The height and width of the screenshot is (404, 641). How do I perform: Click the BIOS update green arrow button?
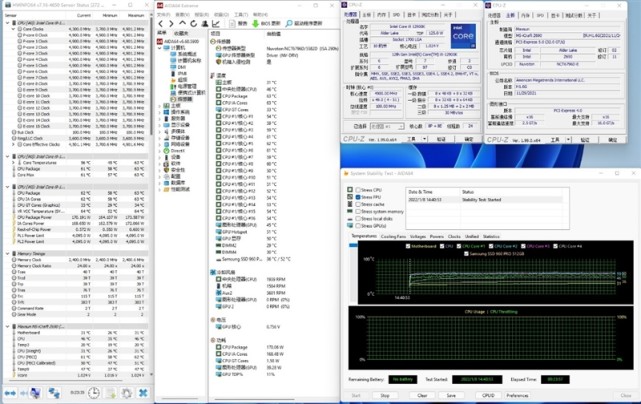point(254,23)
